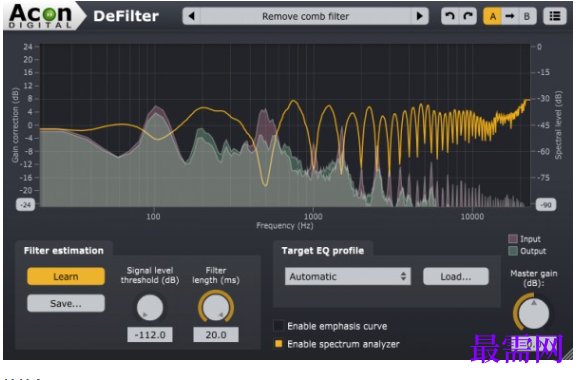Switch to the B settings slot

click(527, 16)
